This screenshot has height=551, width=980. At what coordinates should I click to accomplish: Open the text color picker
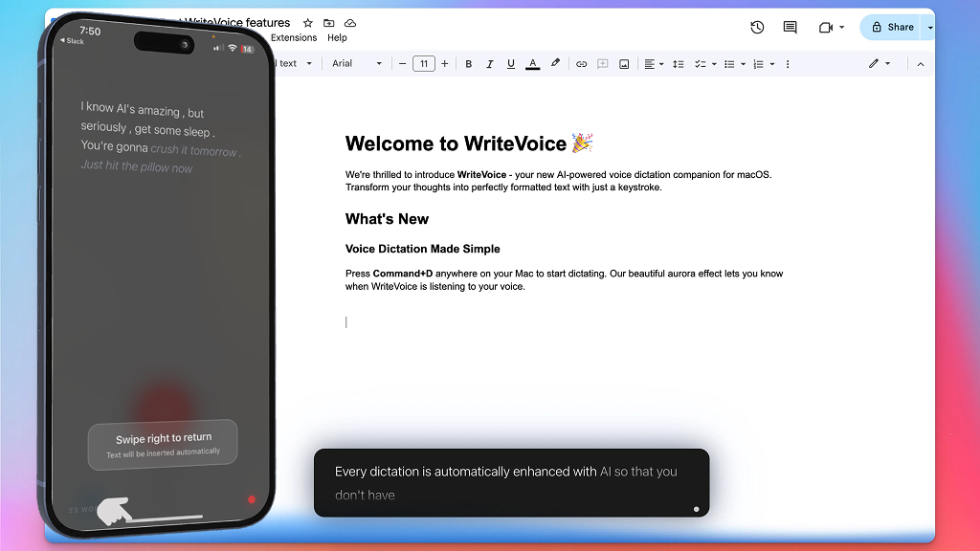click(532, 63)
